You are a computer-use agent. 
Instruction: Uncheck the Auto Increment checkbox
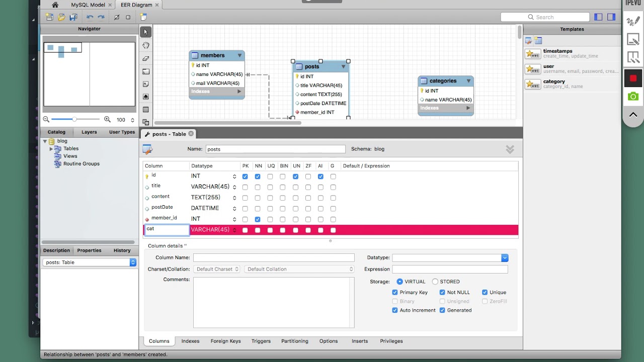click(x=395, y=310)
